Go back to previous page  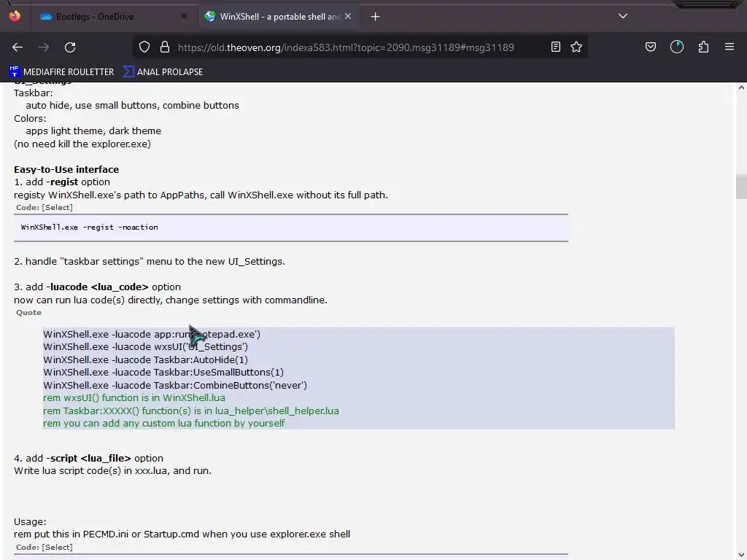[x=18, y=47]
